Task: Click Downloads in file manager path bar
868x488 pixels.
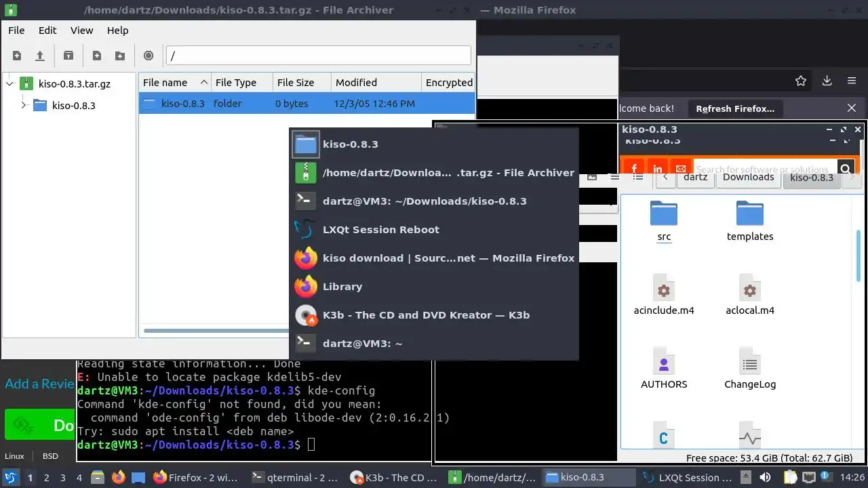Action: pyautogui.click(x=748, y=178)
